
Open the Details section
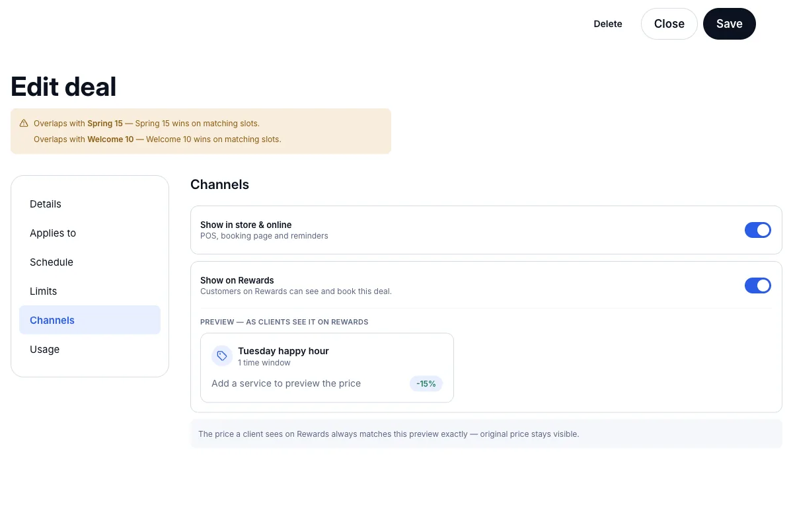(x=90, y=204)
